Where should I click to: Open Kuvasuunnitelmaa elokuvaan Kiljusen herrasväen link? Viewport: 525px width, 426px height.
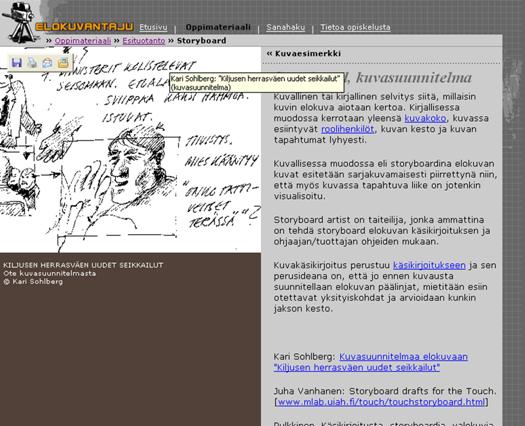(x=371, y=362)
